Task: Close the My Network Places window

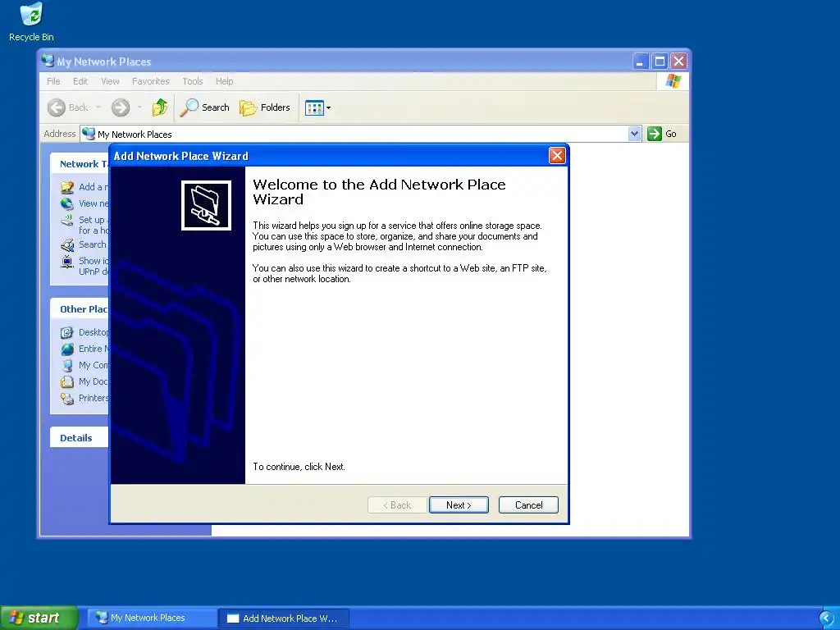Action: (678, 61)
